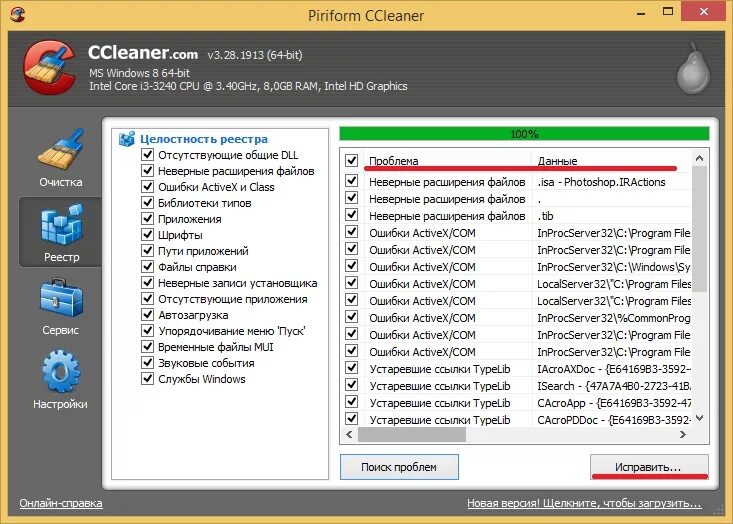Viewport: 733px width, 524px height.
Task: Click Упорядочивание меню 'Пуск' label
Action: (x=231, y=331)
